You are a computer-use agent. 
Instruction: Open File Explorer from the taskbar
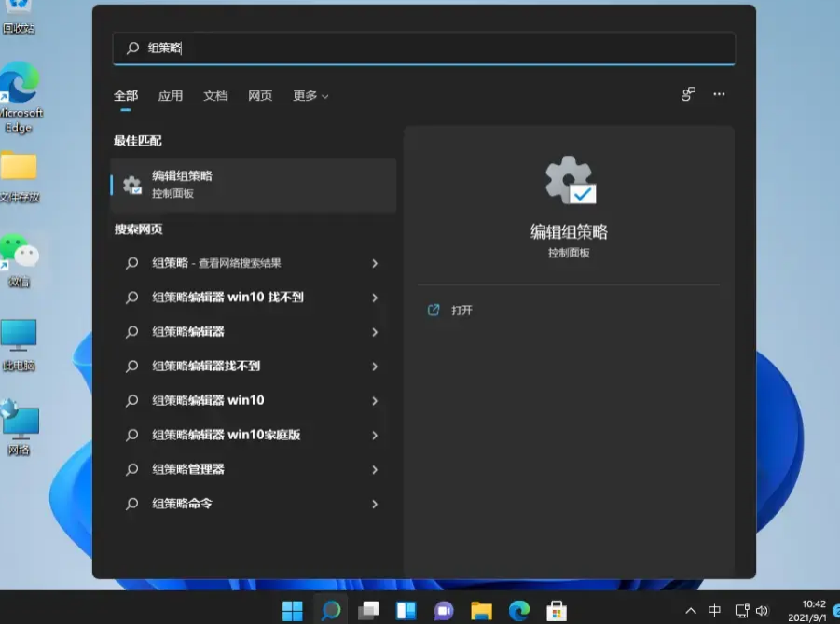coord(479,610)
